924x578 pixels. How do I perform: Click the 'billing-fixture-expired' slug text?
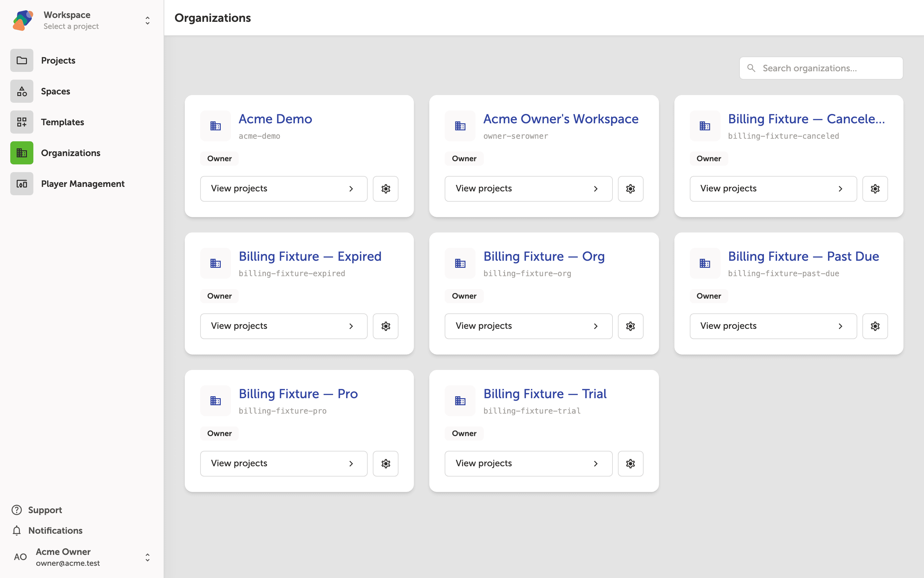(292, 273)
